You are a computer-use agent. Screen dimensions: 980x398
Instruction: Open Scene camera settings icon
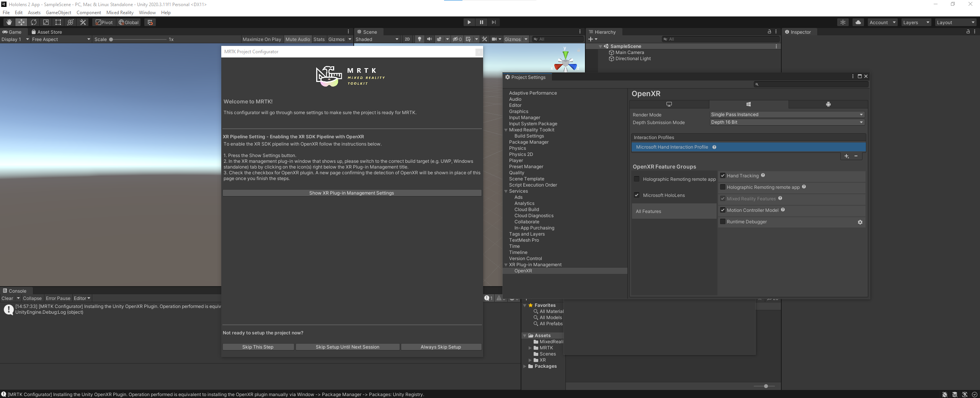494,39
